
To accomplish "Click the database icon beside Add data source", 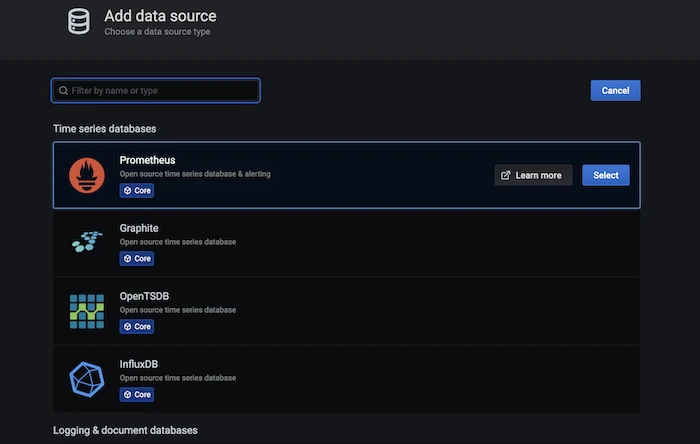I will pyautogui.click(x=78, y=22).
